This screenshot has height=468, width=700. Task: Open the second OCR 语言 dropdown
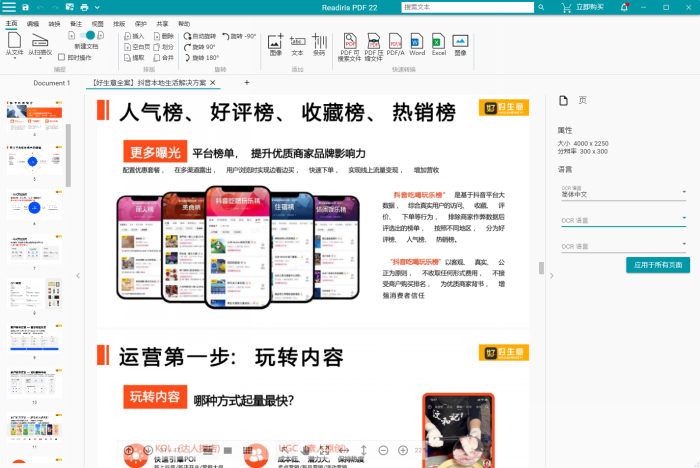[x=623, y=219]
